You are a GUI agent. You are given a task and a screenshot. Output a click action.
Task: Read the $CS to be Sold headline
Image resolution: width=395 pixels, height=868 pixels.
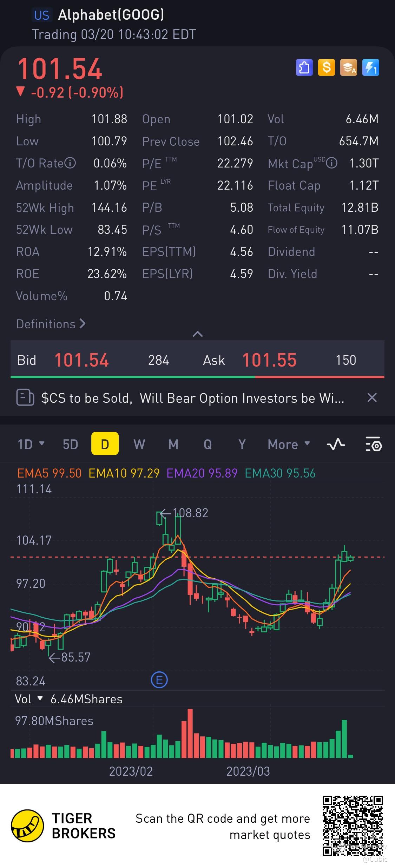[193, 398]
